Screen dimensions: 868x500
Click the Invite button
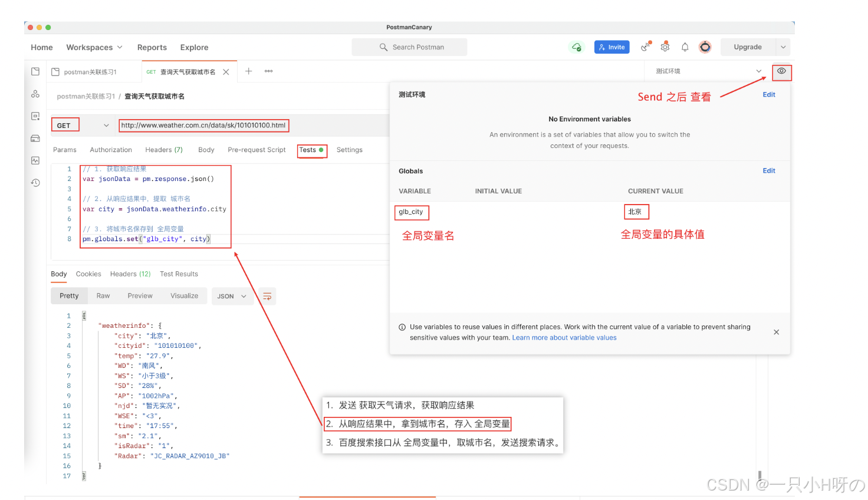pyautogui.click(x=612, y=47)
